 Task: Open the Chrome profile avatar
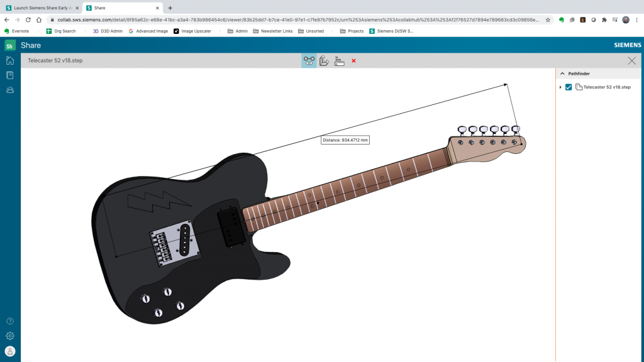coord(626,19)
